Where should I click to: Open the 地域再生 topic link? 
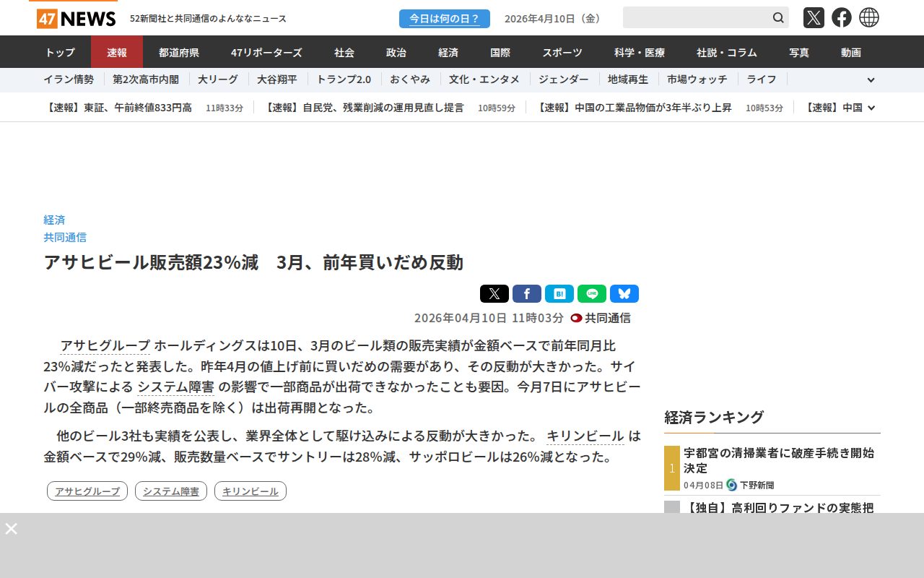coord(628,79)
